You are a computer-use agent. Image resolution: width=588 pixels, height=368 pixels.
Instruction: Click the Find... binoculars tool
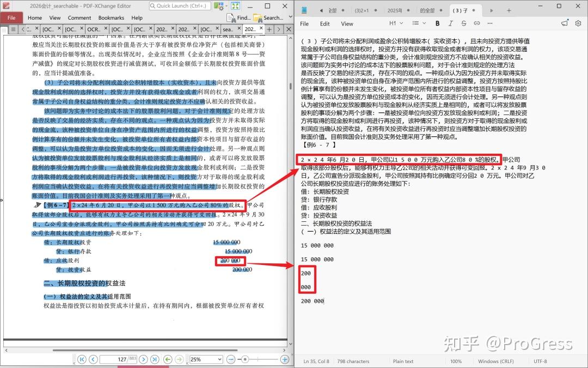[238, 17]
